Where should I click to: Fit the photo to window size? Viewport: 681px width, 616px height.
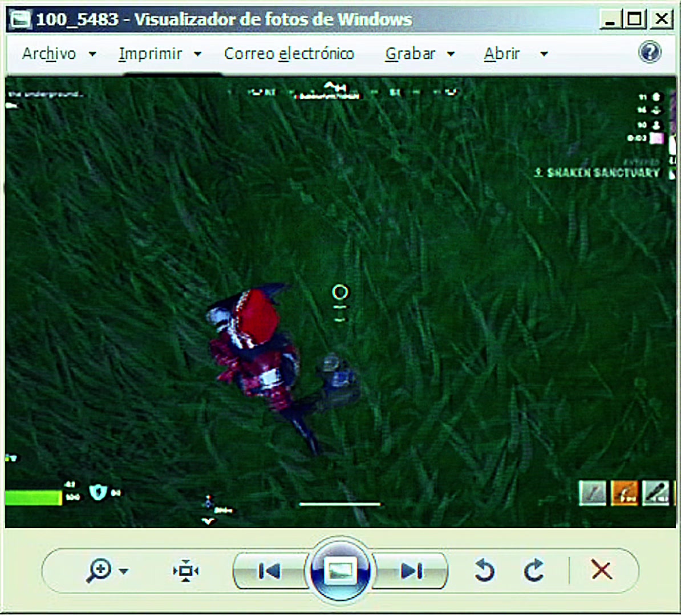coord(186,571)
